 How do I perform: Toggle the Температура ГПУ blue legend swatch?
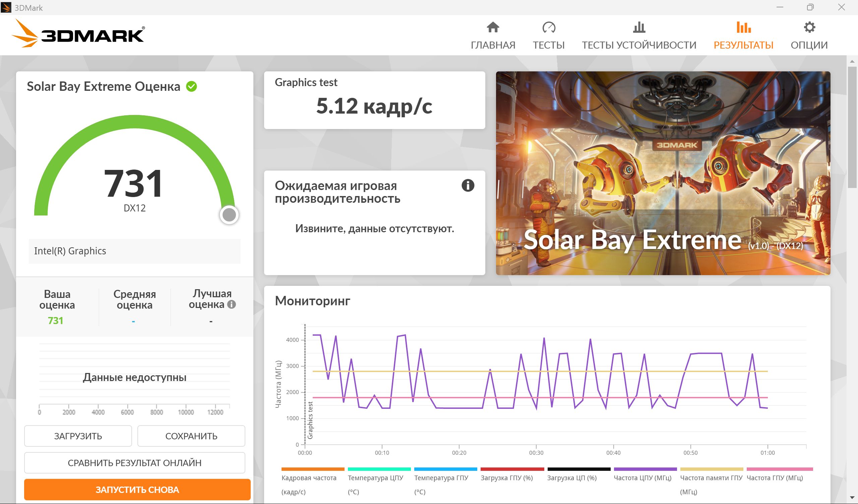[x=446, y=469]
